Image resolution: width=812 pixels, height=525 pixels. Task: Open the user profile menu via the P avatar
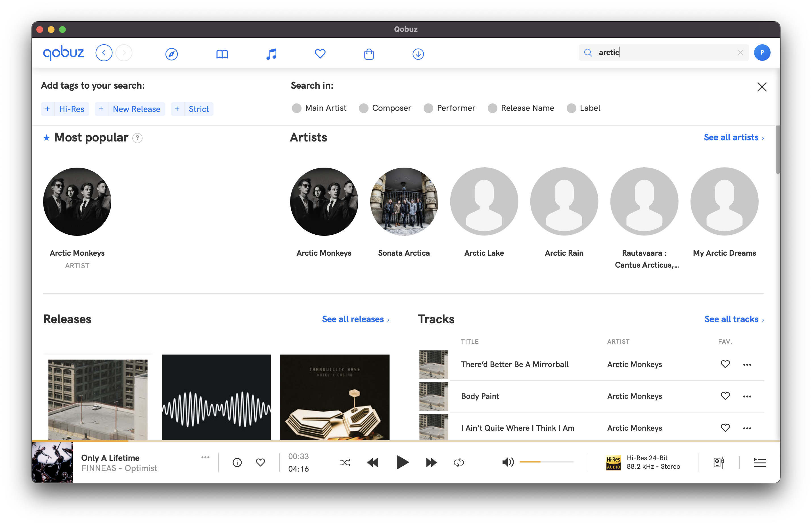click(x=762, y=53)
